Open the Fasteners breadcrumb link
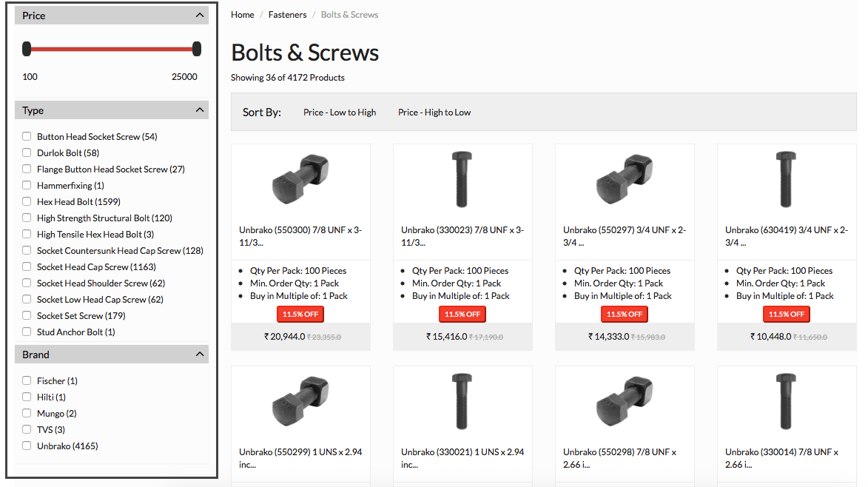Image resolution: width=868 pixels, height=487 pixels. (x=287, y=14)
